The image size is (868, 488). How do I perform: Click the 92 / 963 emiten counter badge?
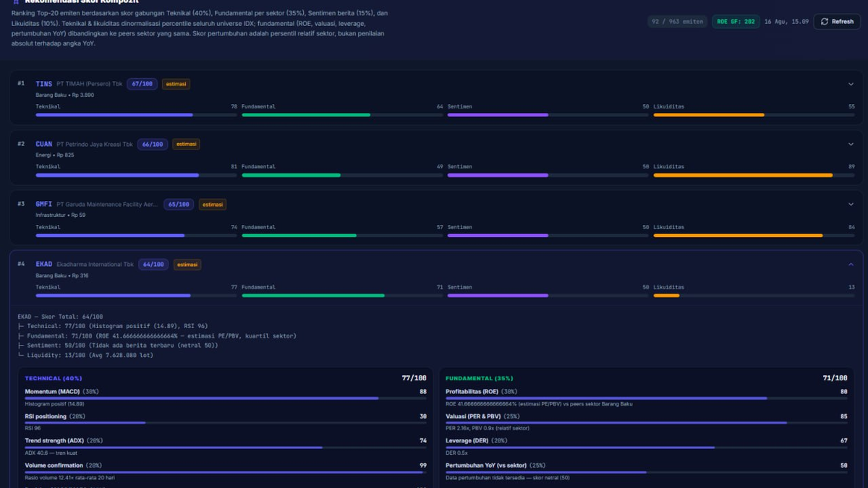coord(677,22)
